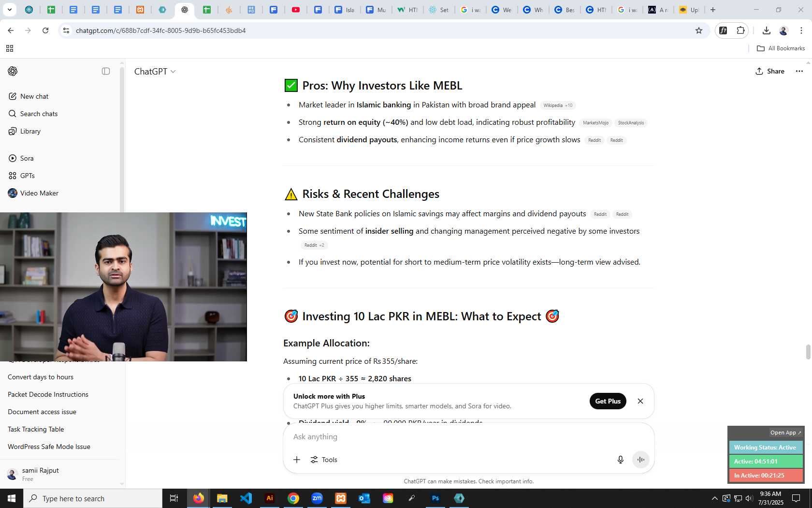Open Convert days to hours chat
This screenshot has height=508, width=812.
point(41,377)
